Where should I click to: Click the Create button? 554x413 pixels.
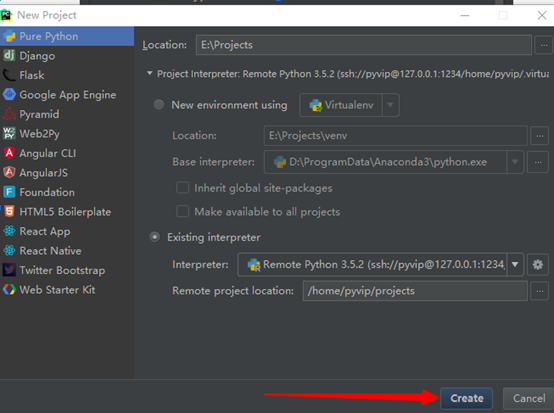point(466,398)
